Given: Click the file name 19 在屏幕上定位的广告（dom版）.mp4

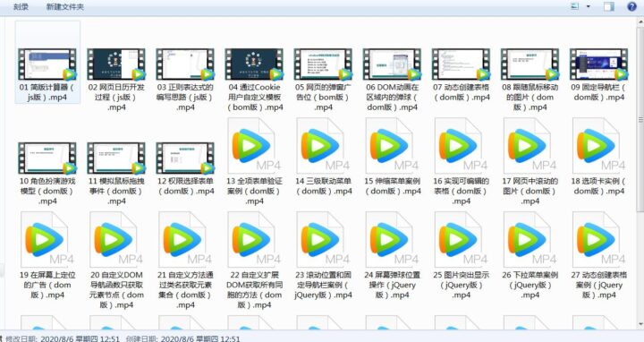Looking at the screenshot, I should pos(47,285).
